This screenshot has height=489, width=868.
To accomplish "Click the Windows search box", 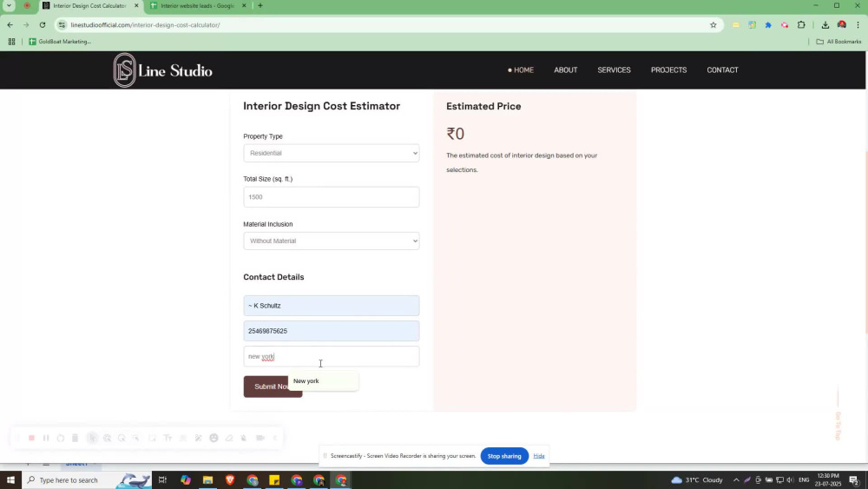I will [x=86, y=480].
